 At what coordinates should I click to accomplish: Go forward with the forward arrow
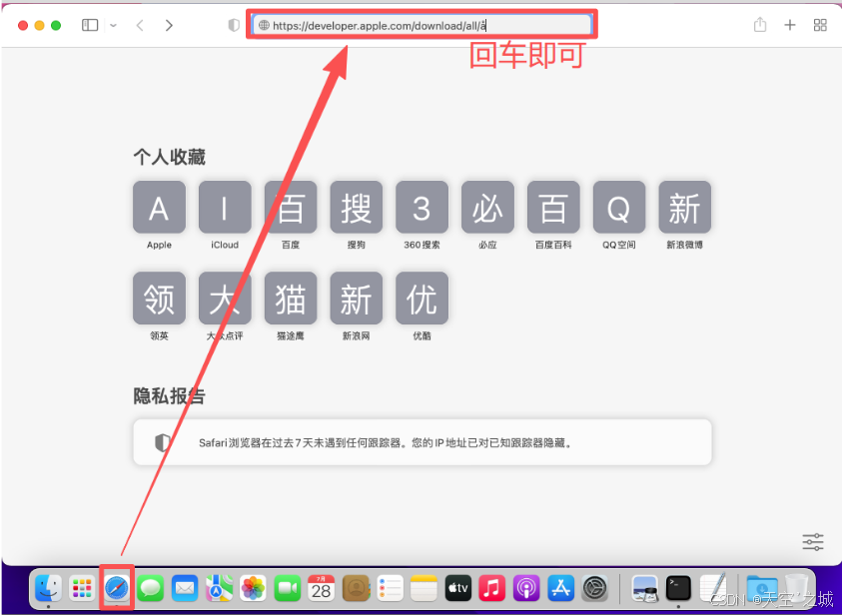click(x=170, y=25)
